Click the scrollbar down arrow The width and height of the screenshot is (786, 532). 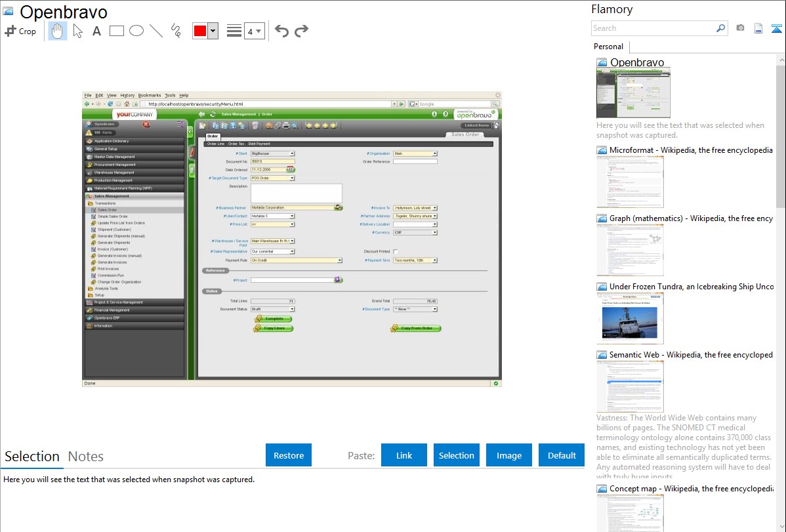click(781, 527)
